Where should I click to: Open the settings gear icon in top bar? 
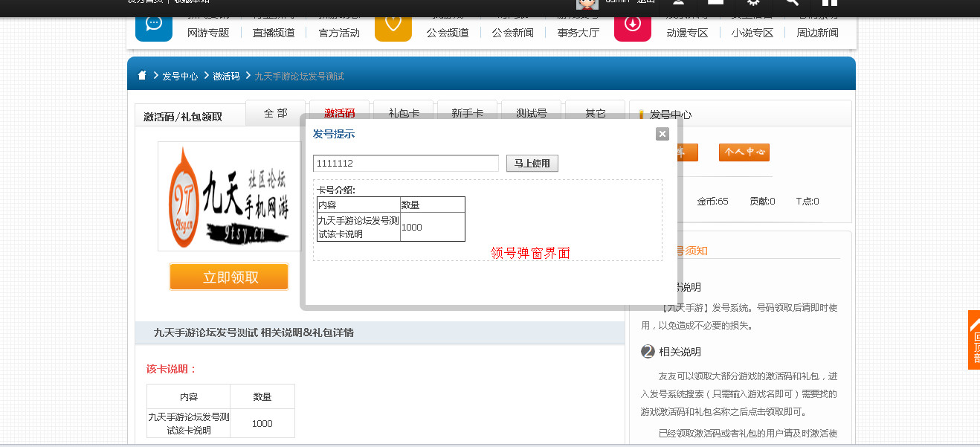(x=753, y=3)
